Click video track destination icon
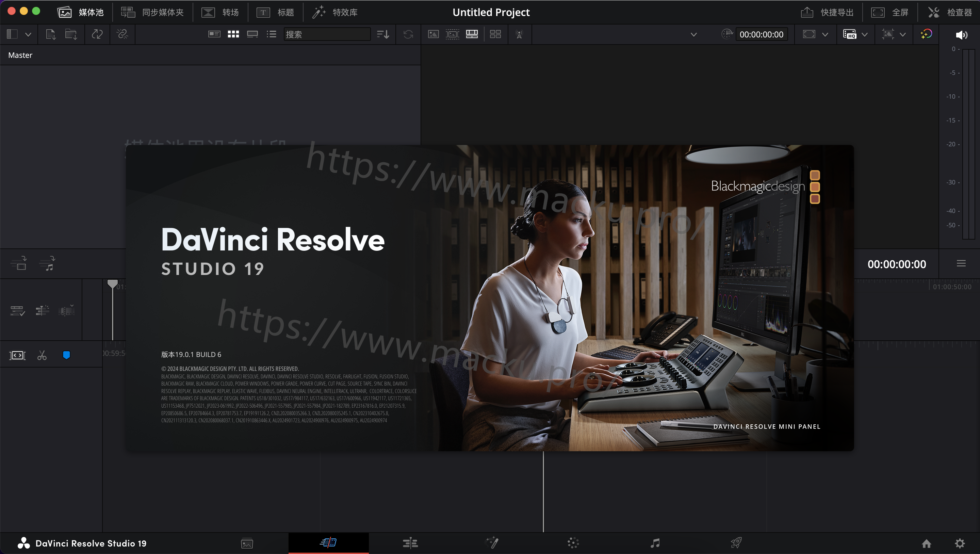 point(19,263)
